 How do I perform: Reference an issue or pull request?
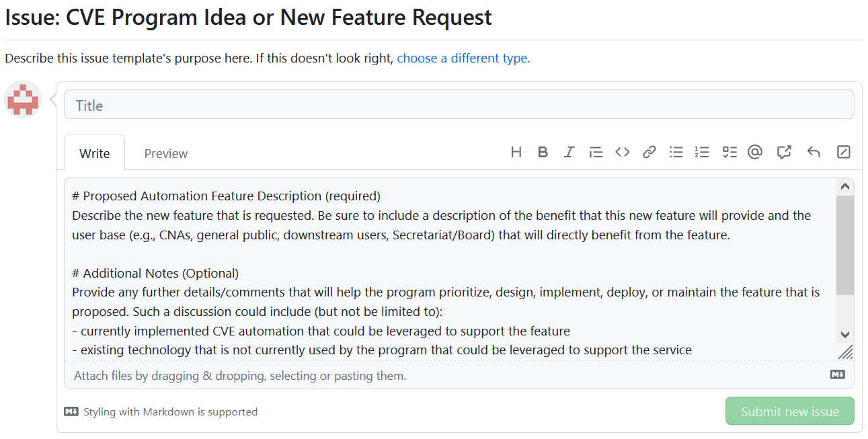coord(784,152)
